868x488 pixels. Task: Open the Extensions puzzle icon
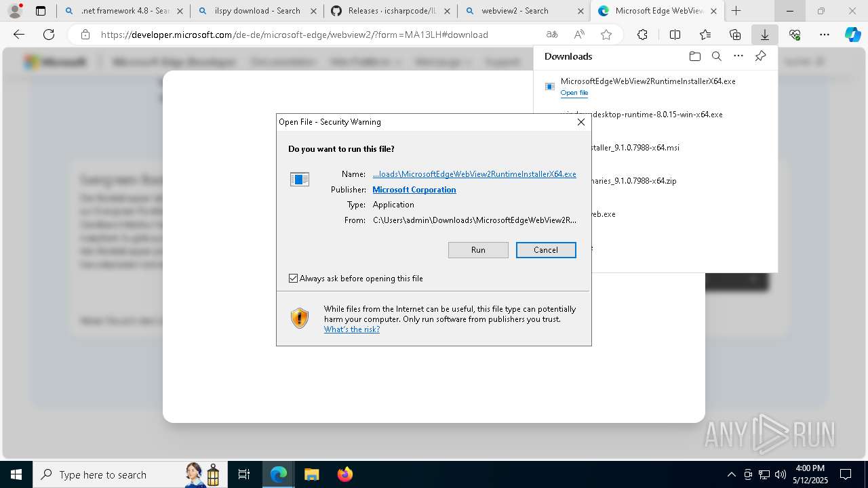coord(642,35)
